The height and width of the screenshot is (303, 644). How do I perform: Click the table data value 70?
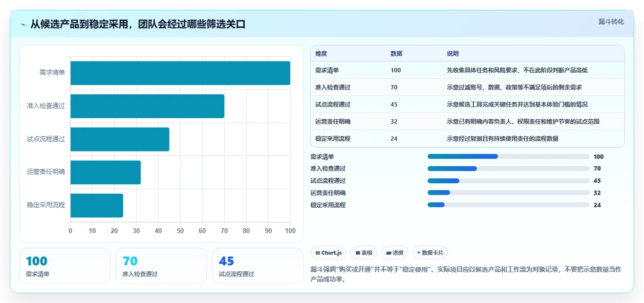394,87
